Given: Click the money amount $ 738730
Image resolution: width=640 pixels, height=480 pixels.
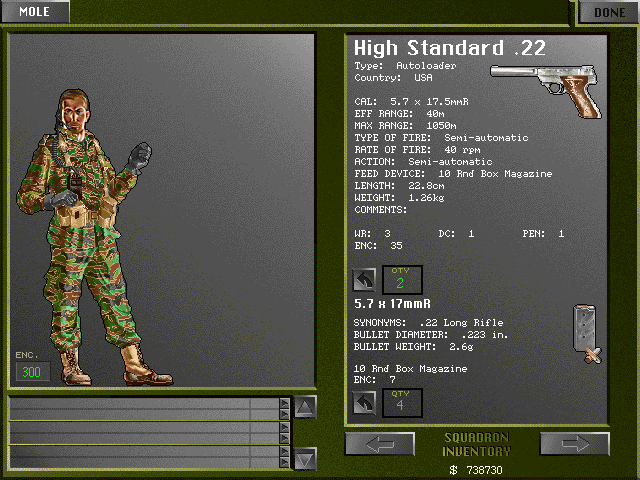Looking at the screenshot, I should click(x=476, y=470).
